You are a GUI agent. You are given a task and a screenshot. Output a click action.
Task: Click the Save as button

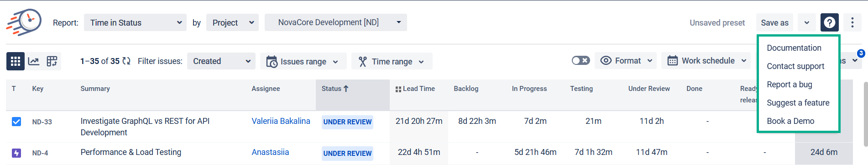pos(774,22)
